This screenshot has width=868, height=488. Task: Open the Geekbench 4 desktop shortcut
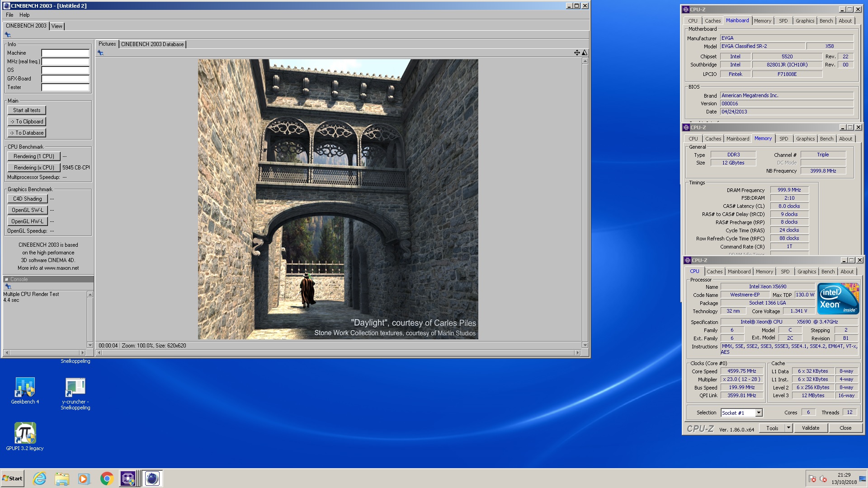pyautogui.click(x=25, y=390)
